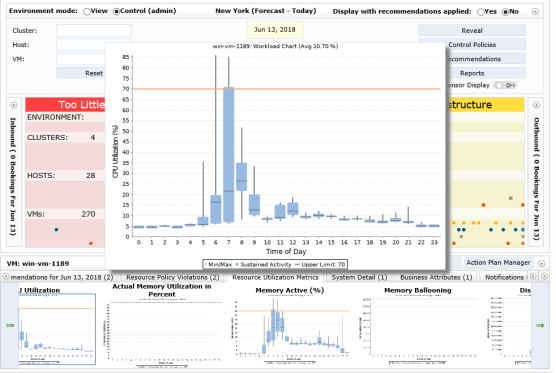Click New York (Forecast - Today) title
Image resolution: width=556 pixels, height=373 pixels.
(266, 11)
